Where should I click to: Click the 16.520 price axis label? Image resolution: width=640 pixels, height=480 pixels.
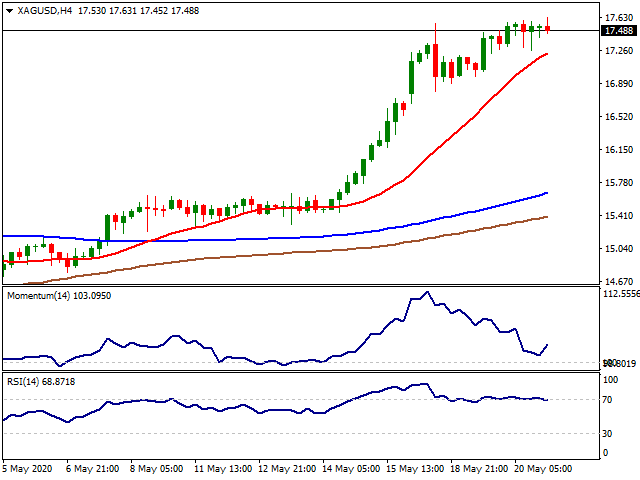[x=619, y=117]
